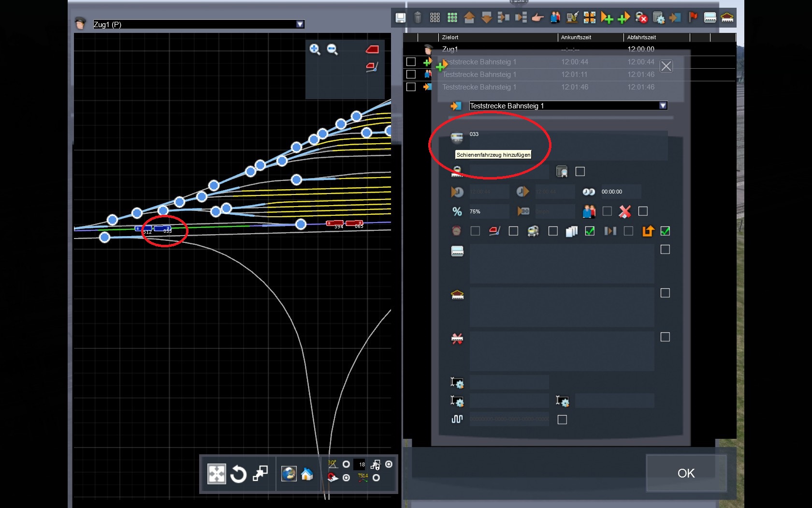Close the instruction dialog with the X button

click(666, 66)
